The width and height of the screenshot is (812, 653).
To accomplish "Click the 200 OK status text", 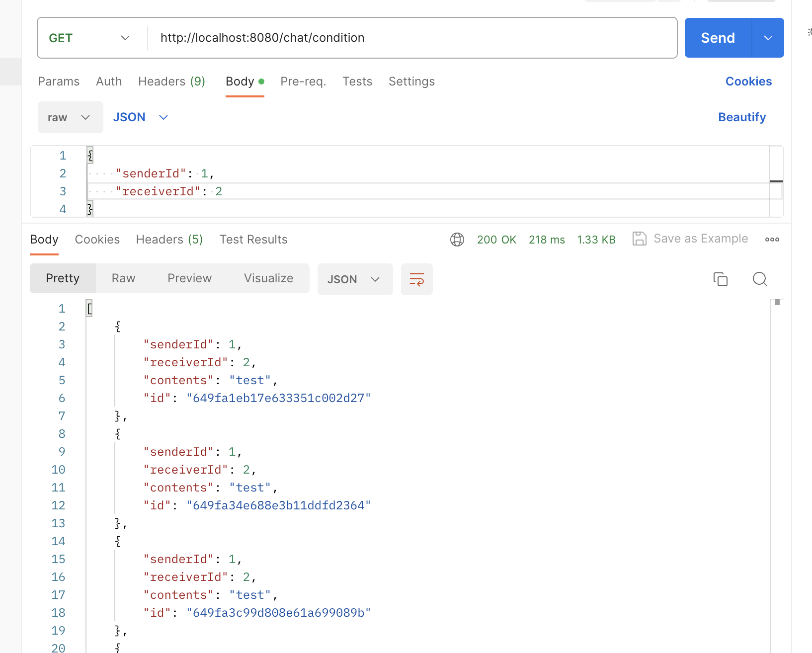I will (496, 240).
